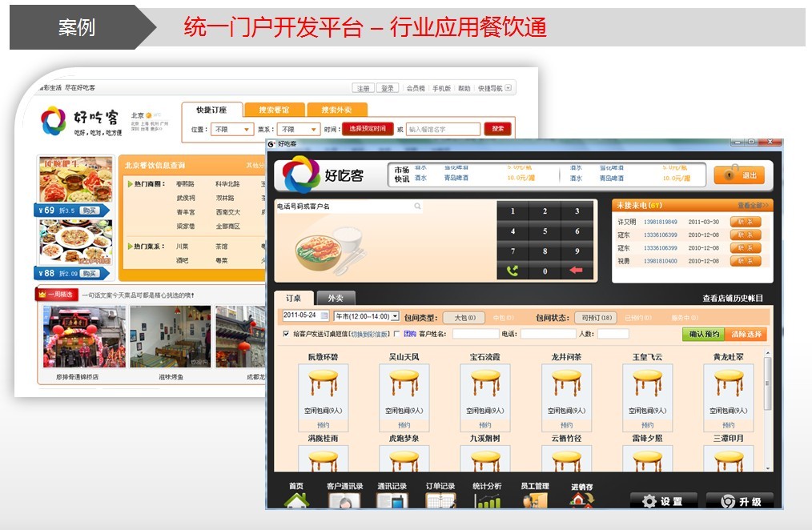Expand the 热门商圈 arrow on website
Screen dimensions: 812x530
131,184
